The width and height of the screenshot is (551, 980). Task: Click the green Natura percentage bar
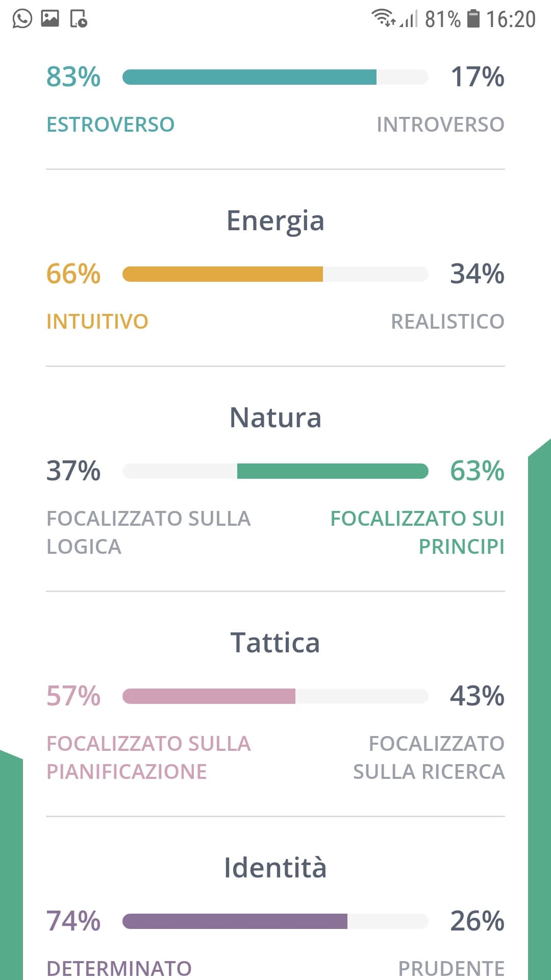tap(275, 471)
